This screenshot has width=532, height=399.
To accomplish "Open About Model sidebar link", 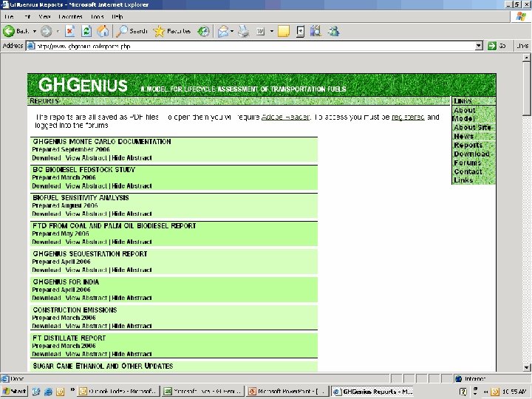I will point(465,115).
